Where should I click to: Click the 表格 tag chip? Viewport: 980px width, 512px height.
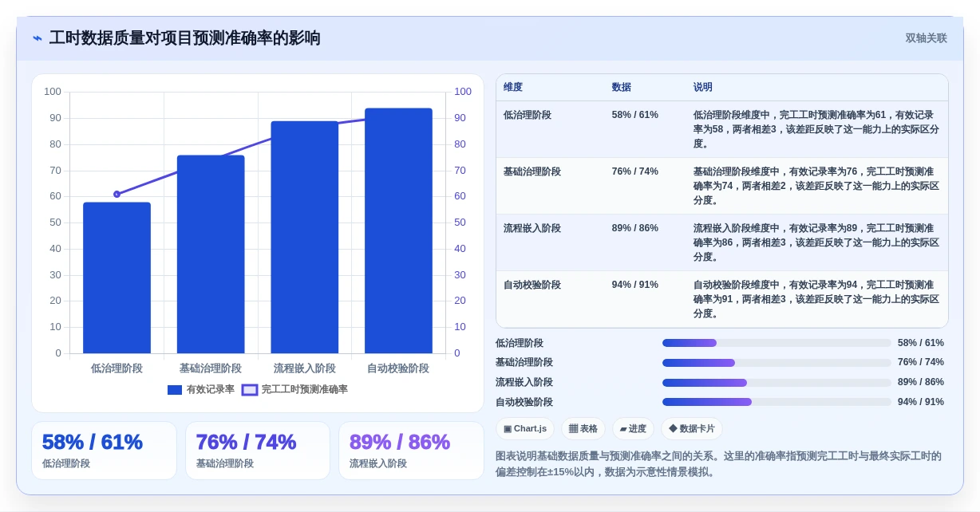click(x=583, y=429)
